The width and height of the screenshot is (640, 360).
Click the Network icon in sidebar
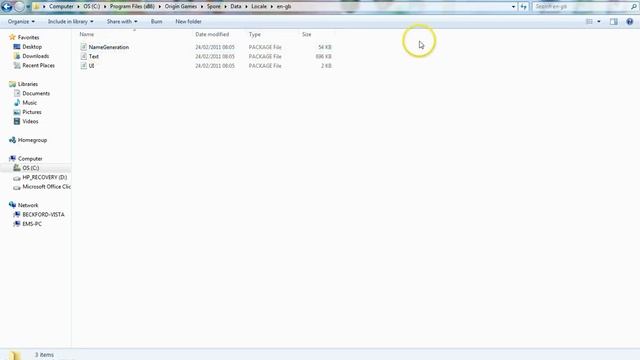coord(12,205)
